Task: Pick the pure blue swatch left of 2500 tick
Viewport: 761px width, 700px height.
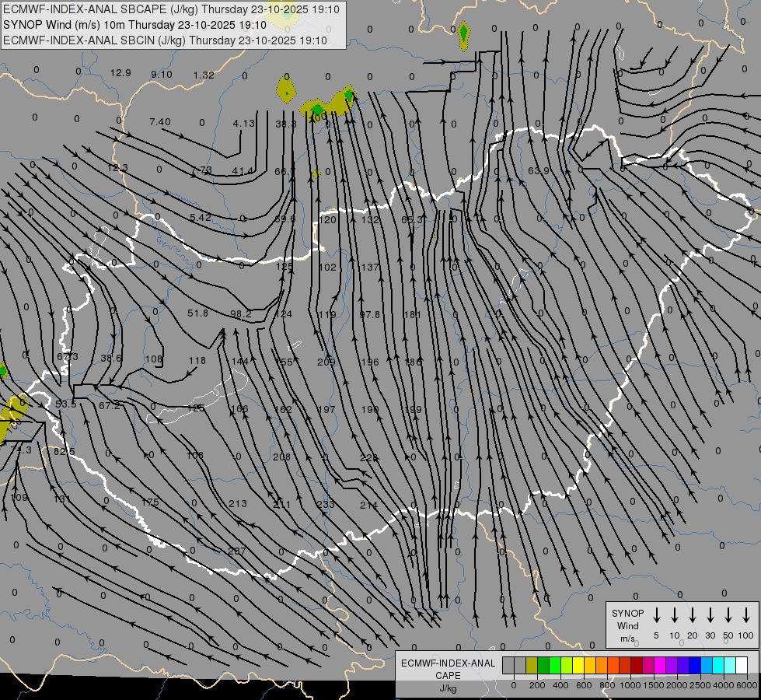Action: 694,665
